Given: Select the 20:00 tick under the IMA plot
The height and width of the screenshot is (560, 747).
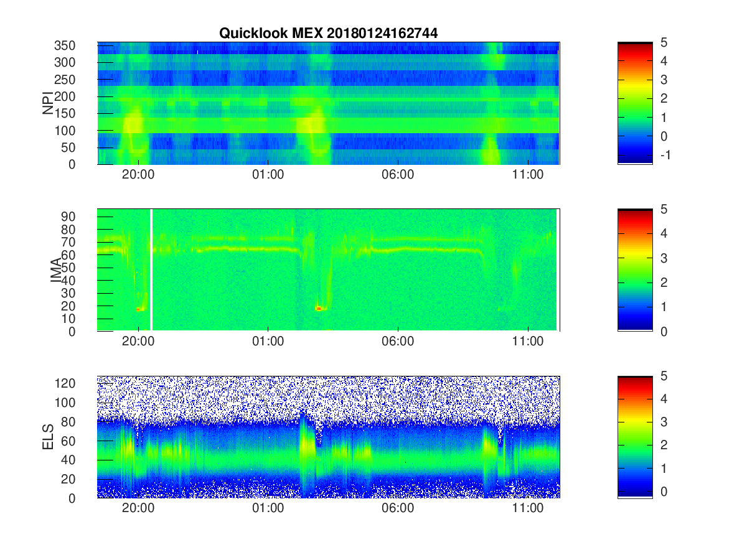Looking at the screenshot, I should [138, 342].
